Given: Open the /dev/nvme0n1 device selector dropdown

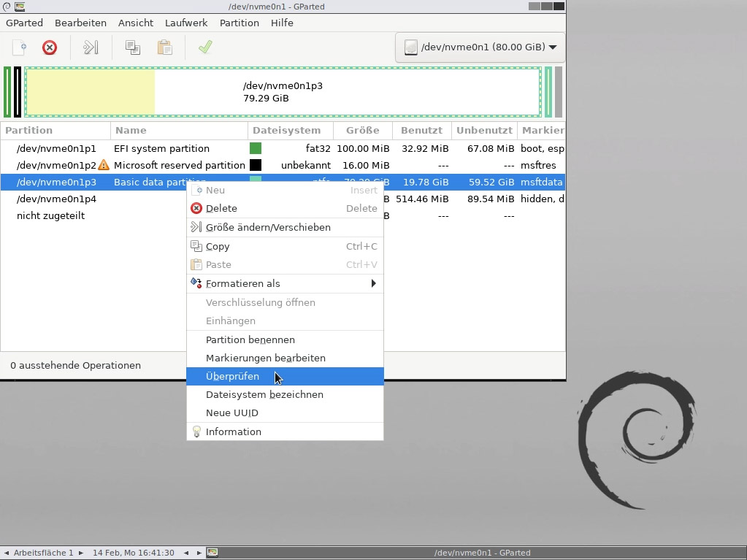Looking at the screenshot, I should click(x=480, y=47).
